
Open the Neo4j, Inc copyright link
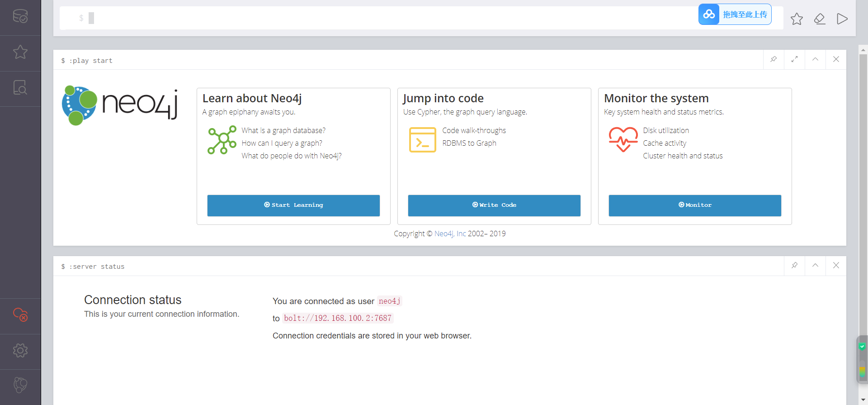coord(450,234)
